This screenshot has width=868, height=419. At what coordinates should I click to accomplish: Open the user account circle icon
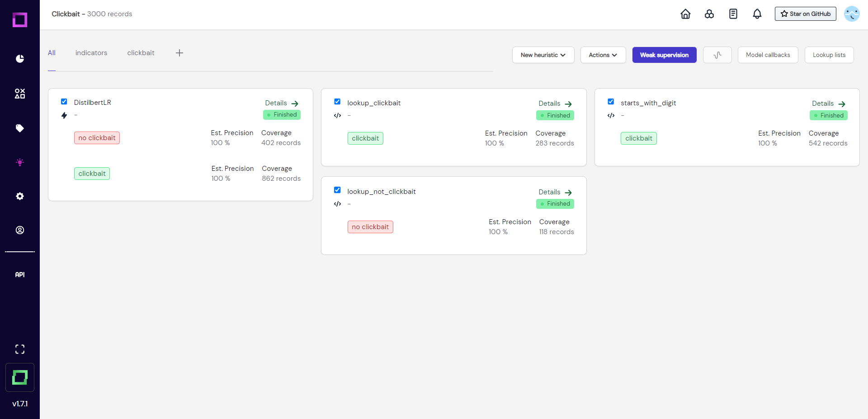[x=20, y=230]
